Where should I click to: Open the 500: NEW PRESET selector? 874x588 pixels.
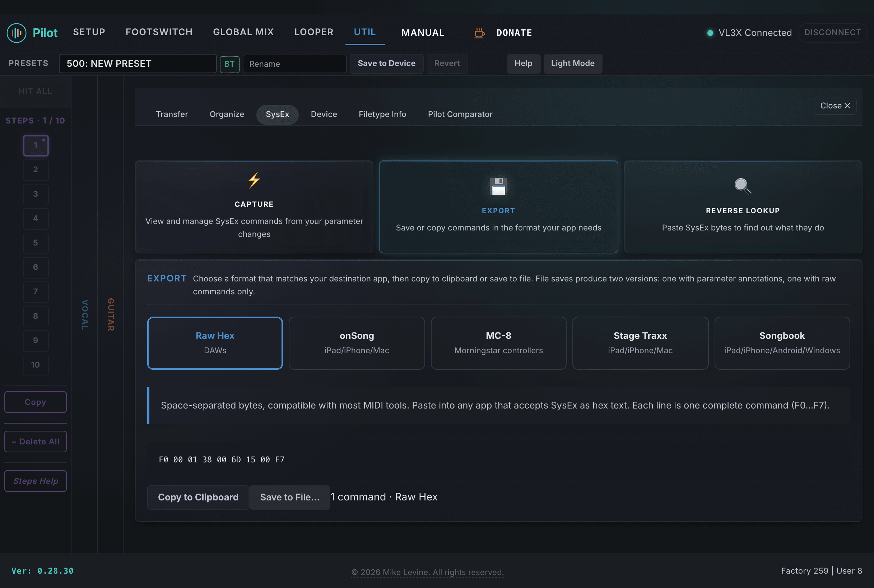[138, 64]
